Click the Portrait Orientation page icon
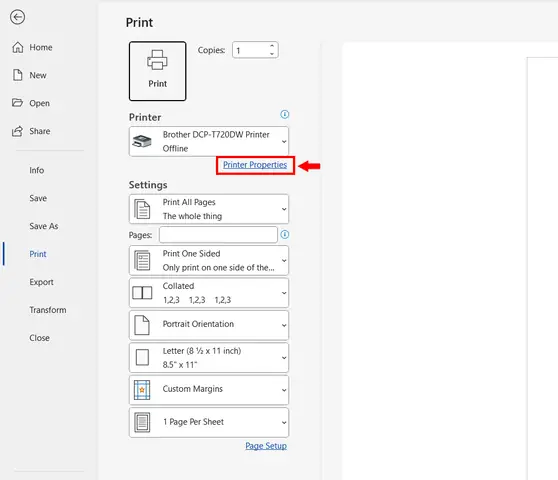 coord(142,325)
